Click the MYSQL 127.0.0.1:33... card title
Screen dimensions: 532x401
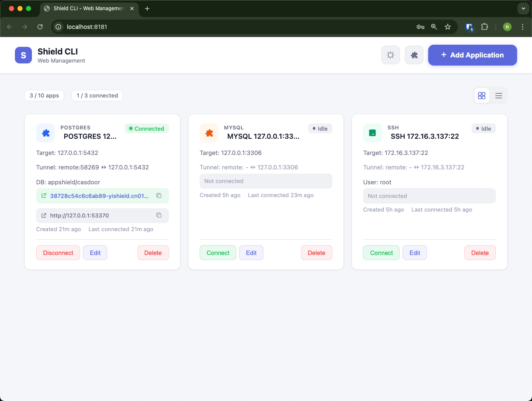tap(263, 137)
